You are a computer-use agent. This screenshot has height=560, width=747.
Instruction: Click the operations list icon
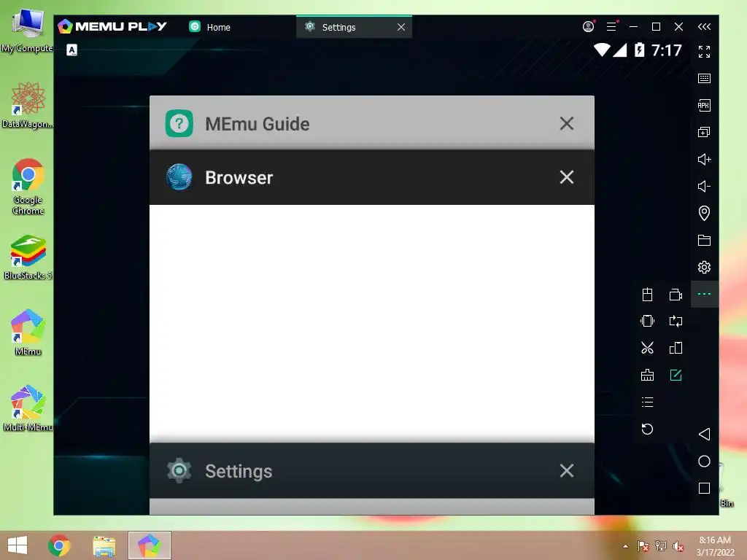pos(648,402)
